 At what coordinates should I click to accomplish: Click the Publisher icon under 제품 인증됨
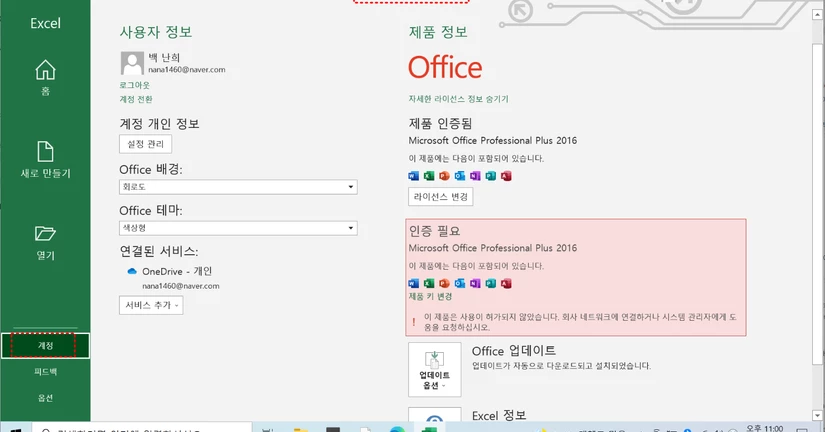[491, 176]
